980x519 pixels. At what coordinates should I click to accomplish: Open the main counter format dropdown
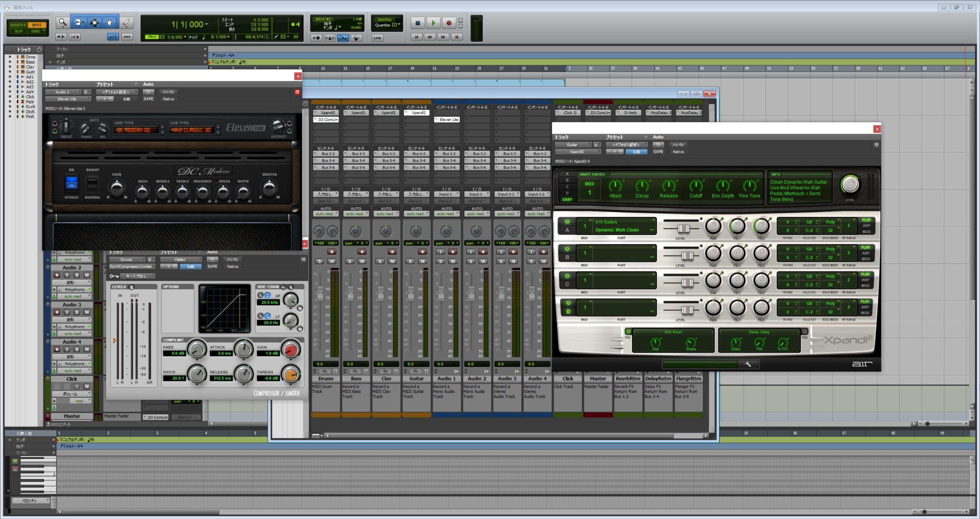pos(207,24)
